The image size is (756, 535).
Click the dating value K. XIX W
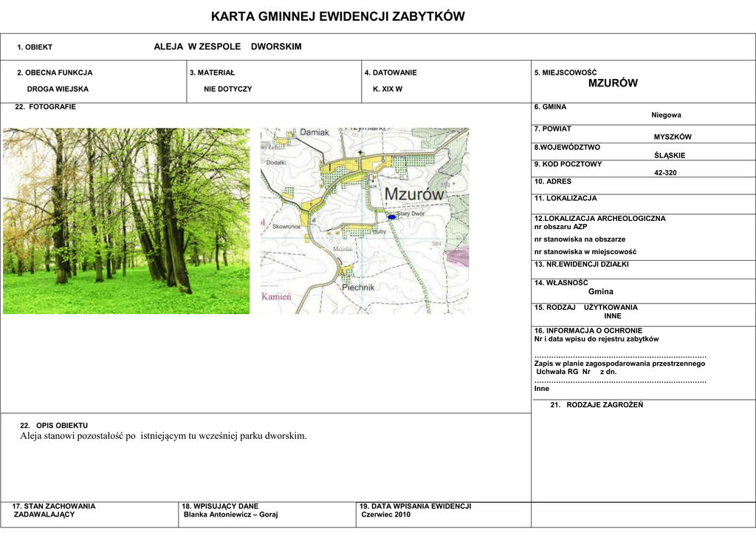388,89
